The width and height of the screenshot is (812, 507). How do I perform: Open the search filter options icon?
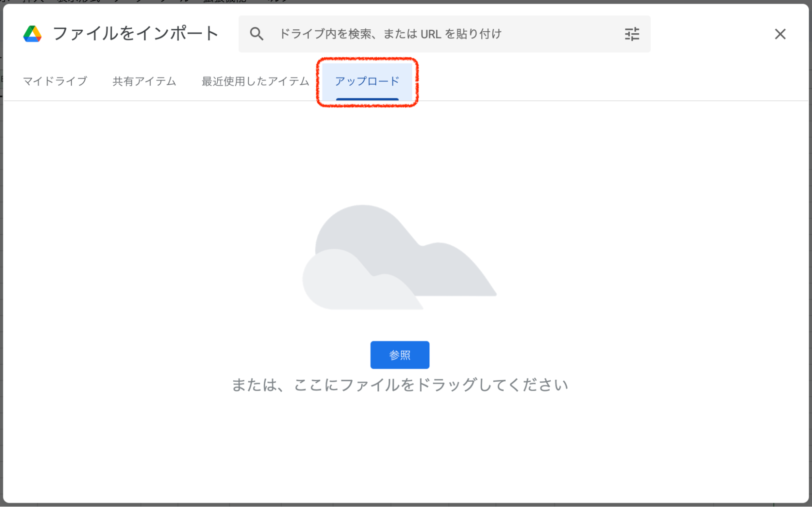(x=632, y=34)
